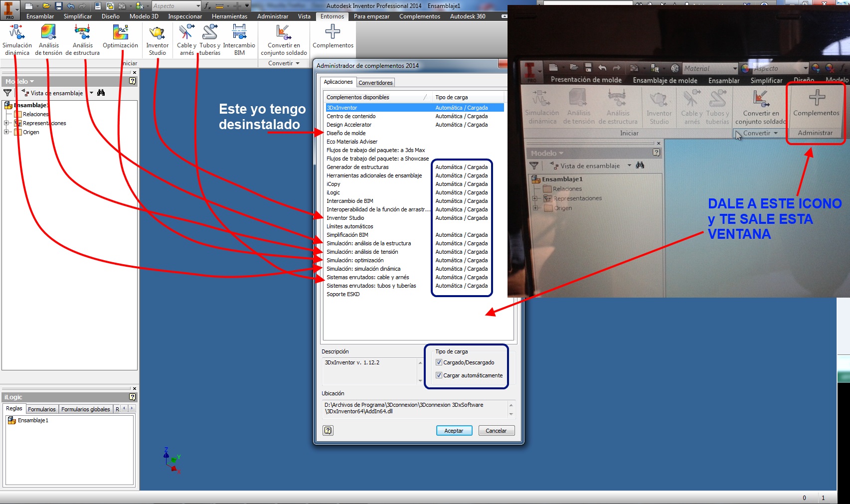Select the 3DxInventor add-in row
Image resolution: width=850 pixels, height=504 pixels.
(x=414, y=108)
